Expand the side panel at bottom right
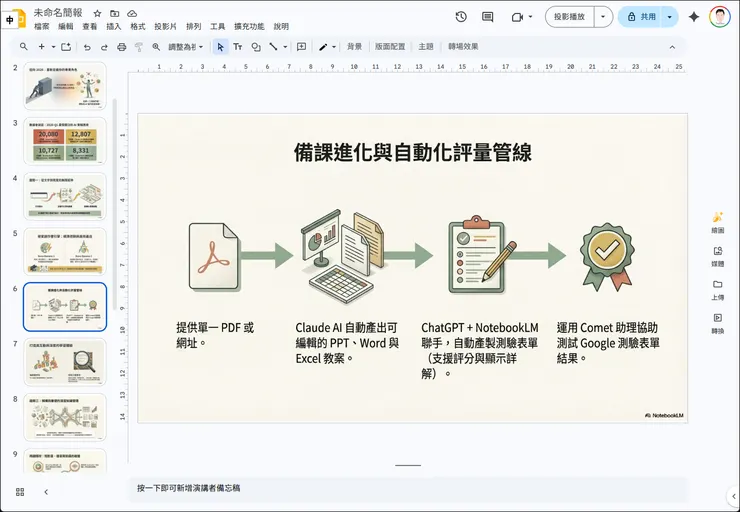Screen dimensions: 740x512 [733, 496]
